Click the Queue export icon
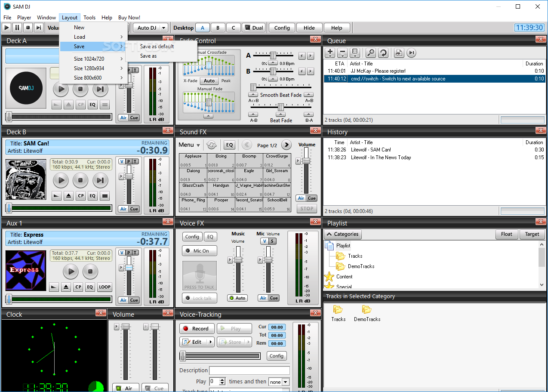Screen dimensions: 548x392 pyautogui.click(x=399, y=53)
